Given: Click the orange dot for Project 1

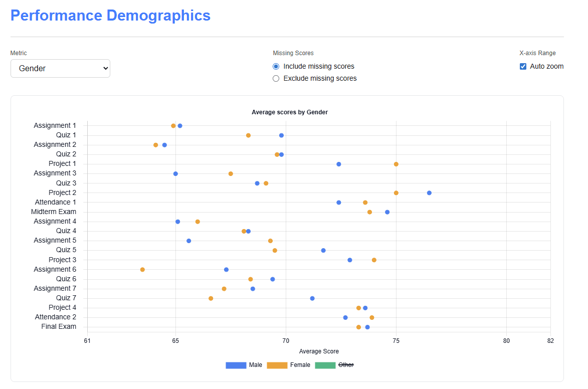Looking at the screenshot, I should point(396,163).
